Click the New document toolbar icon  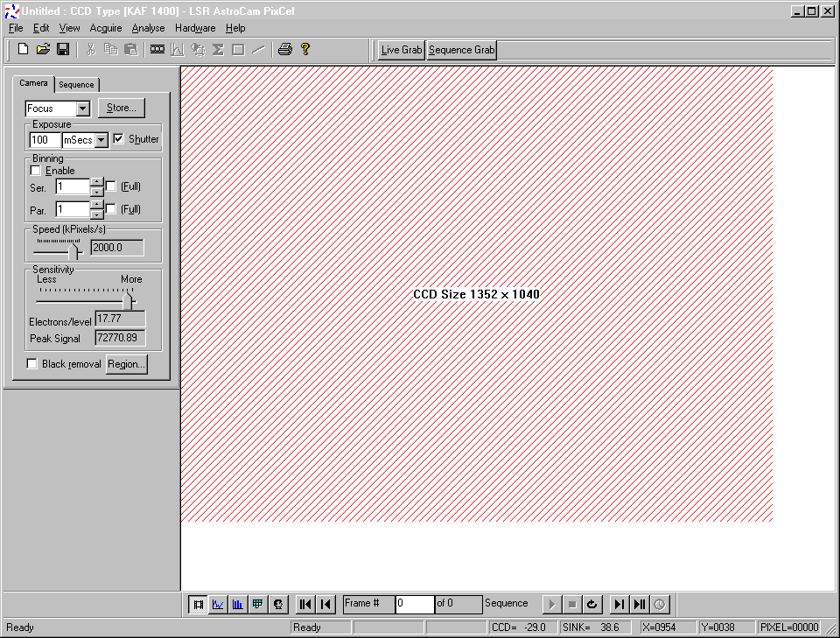24,50
